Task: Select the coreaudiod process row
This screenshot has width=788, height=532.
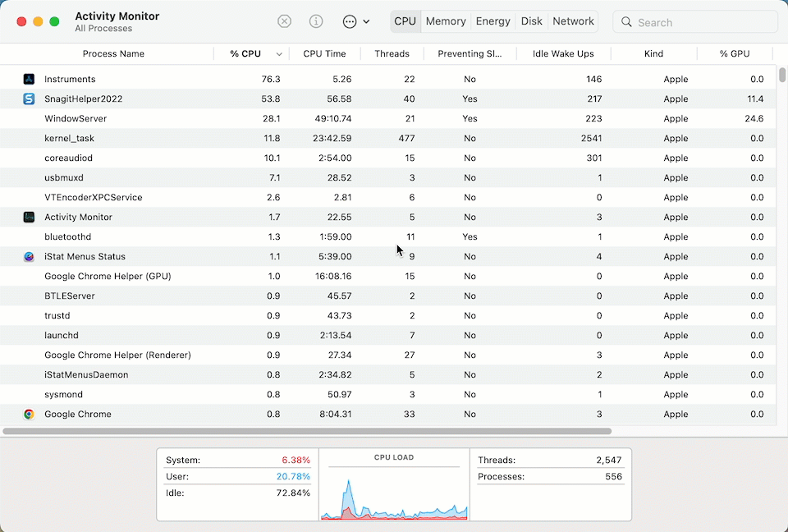Action: coord(387,158)
